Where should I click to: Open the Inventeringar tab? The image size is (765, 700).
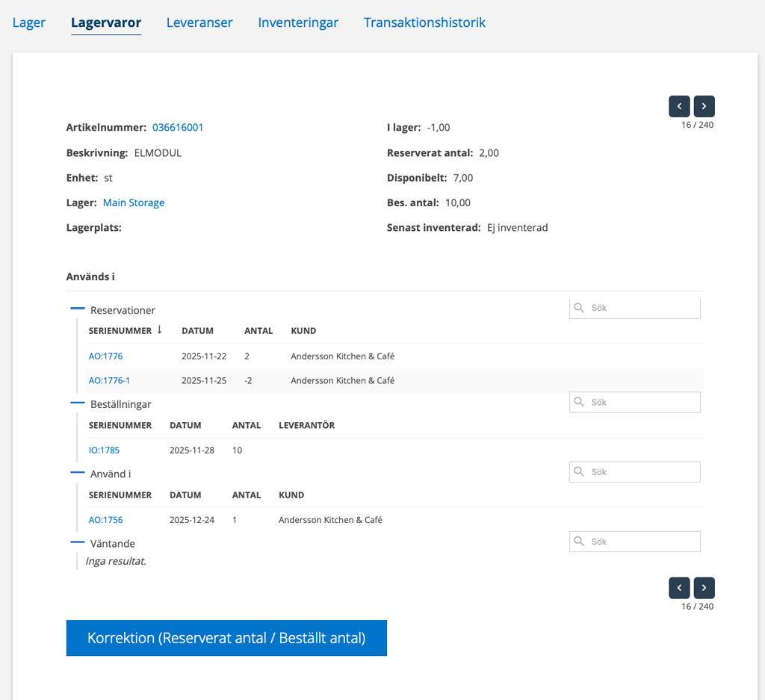298,22
